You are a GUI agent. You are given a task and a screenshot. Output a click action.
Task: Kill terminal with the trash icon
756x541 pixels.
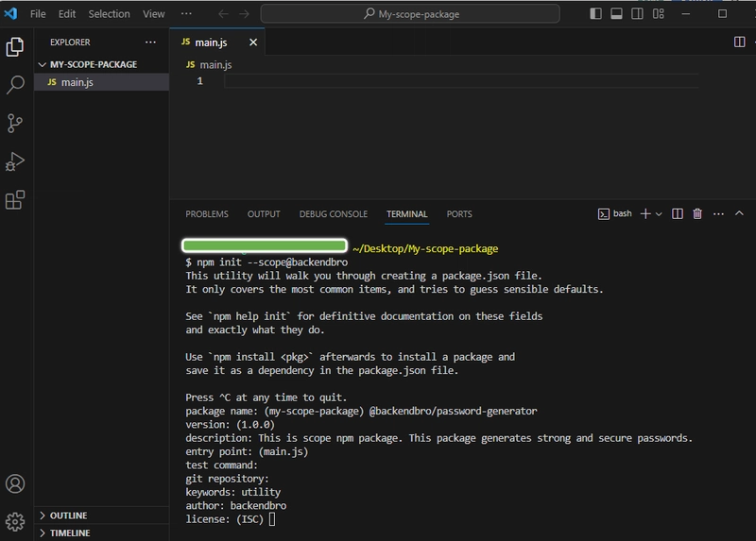pyautogui.click(x=697, y=214)
